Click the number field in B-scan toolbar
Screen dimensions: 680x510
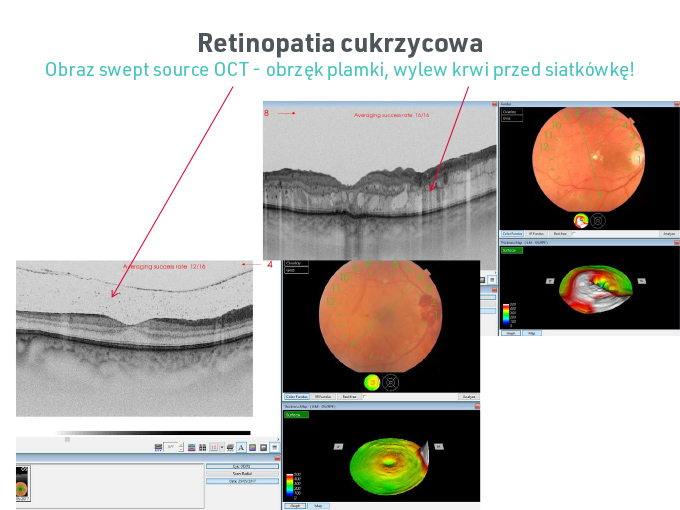point(171,447)
